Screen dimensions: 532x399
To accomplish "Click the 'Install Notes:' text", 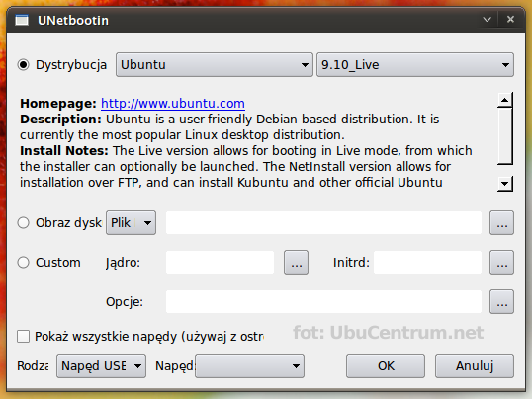I will point(64,151).
